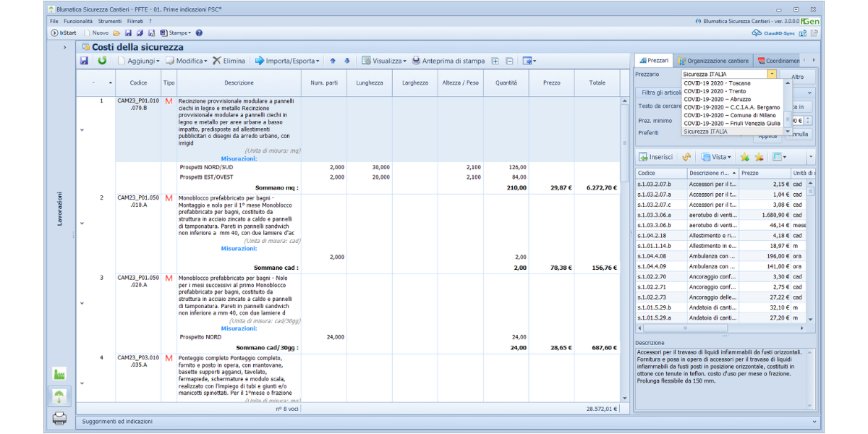The image size is (868, 434).
Task: Sort by Descrizione column header
Action: pyautogui.click(x=239, y=82)
